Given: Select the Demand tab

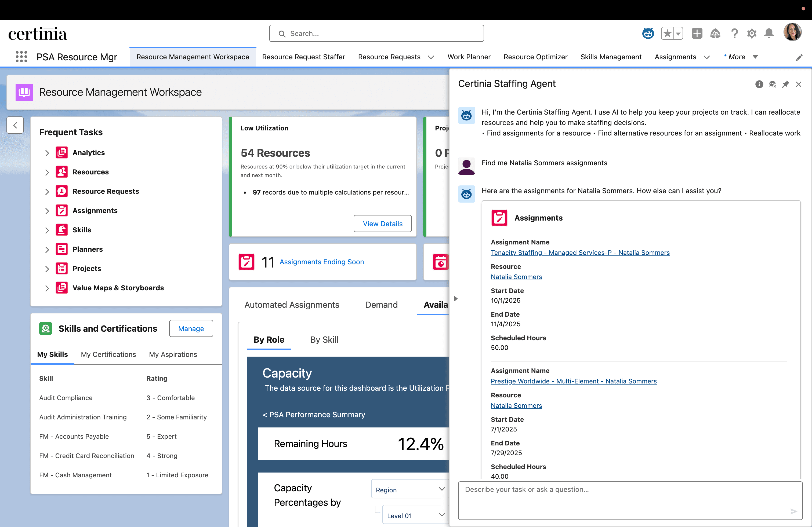Looking at the screenshot, I should coord(381,305).
